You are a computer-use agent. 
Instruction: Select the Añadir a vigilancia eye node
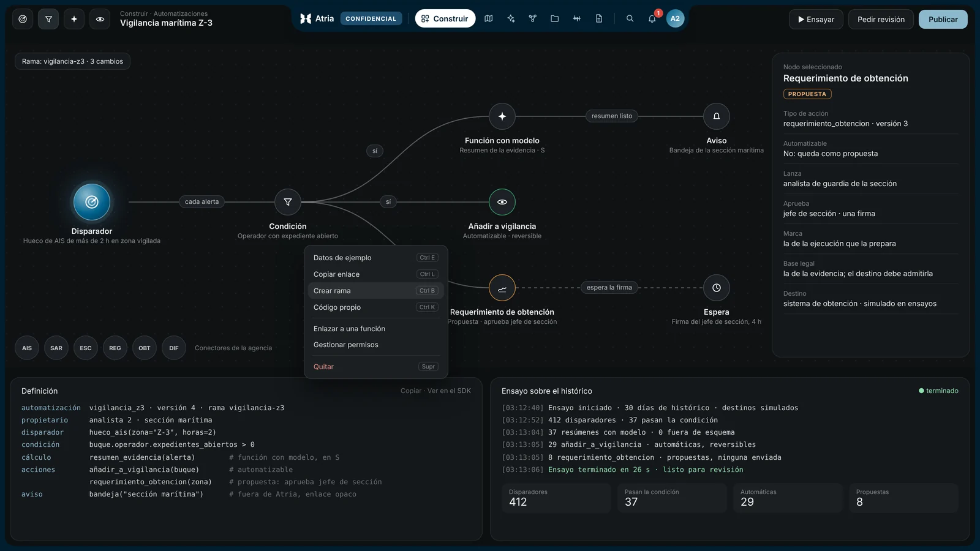click(502, 202)
